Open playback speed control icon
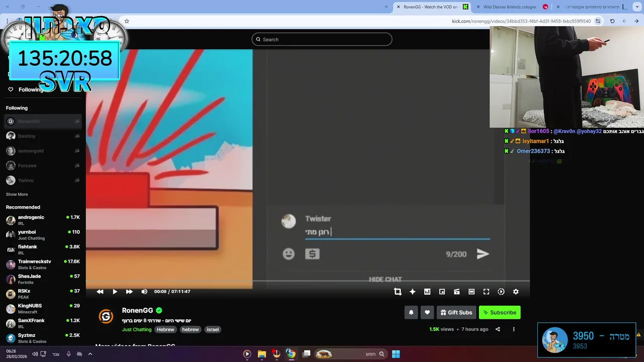 [501, 292]
